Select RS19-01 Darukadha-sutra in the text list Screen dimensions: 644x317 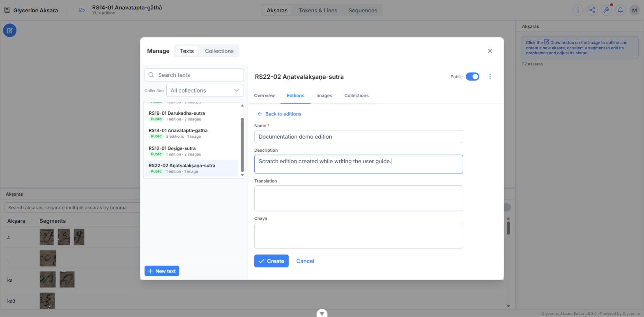point(191,116)
